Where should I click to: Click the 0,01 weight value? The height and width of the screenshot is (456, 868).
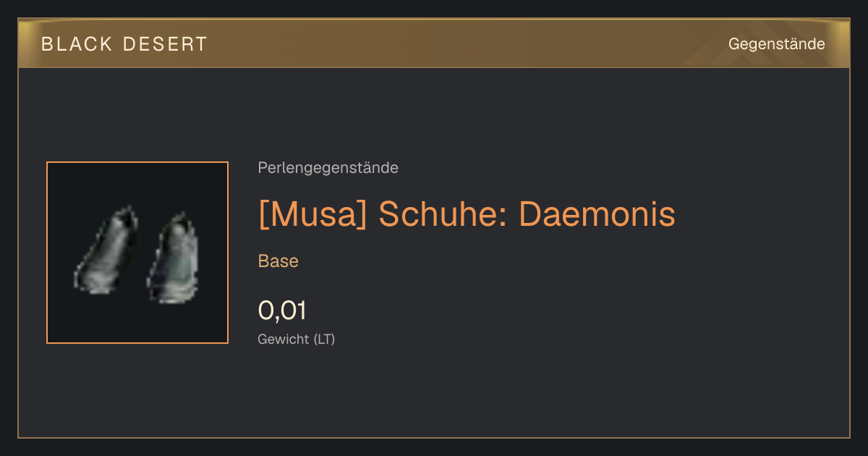pyautogui.click(x=282, y=311)
